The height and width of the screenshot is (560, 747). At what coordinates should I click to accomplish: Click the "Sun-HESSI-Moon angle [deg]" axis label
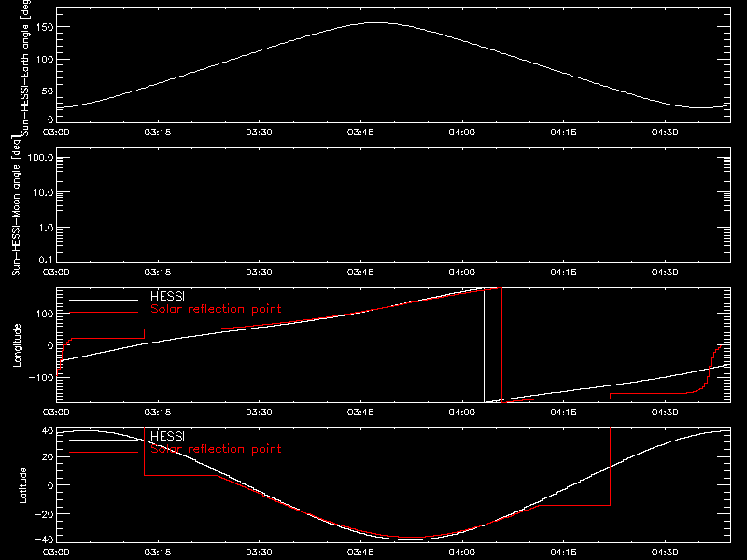tap(16, 205)
